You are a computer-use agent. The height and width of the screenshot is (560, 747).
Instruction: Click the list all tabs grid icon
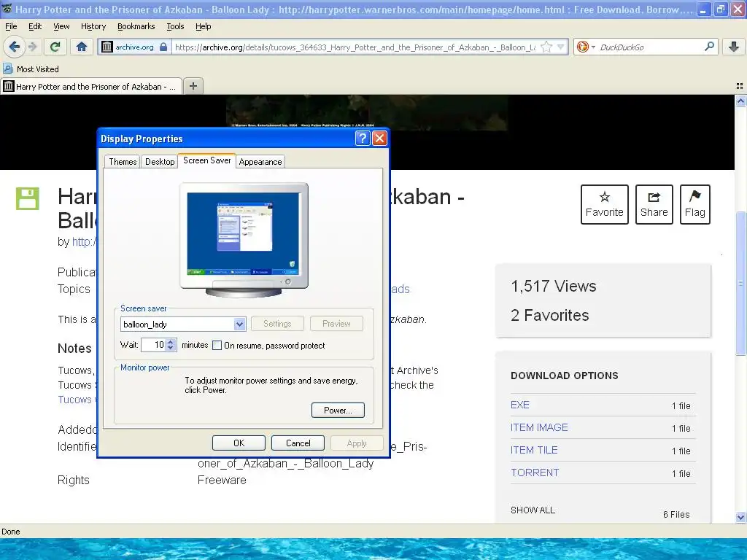pyautogui.click(x=740, y=86)
